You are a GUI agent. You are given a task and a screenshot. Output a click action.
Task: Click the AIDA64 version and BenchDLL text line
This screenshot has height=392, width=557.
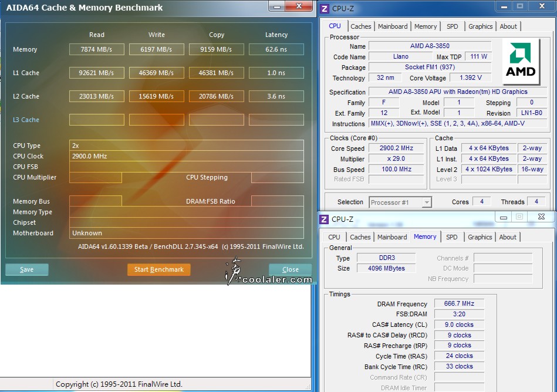[x=191, y=246]
